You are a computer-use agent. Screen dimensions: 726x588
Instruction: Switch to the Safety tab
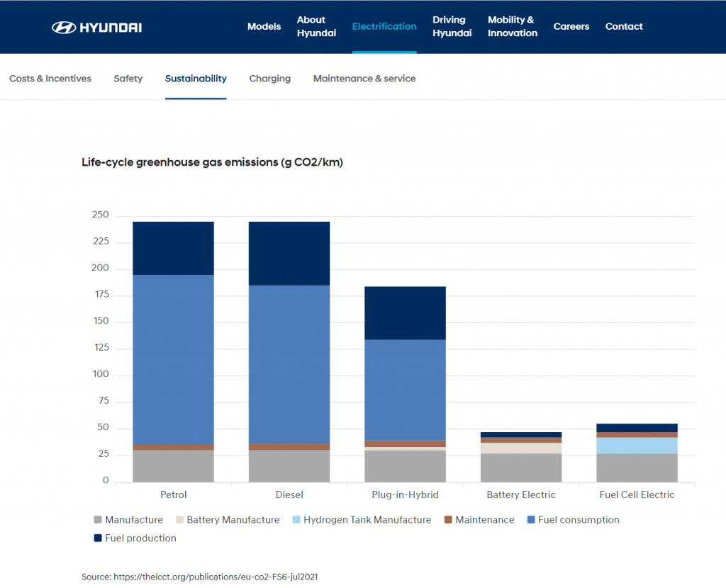tap(128, 79)
